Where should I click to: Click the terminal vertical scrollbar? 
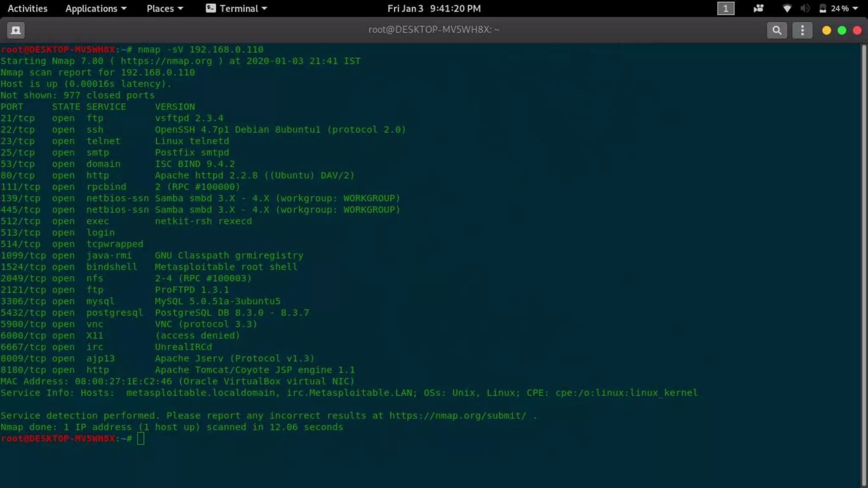(x=863, y=263)
